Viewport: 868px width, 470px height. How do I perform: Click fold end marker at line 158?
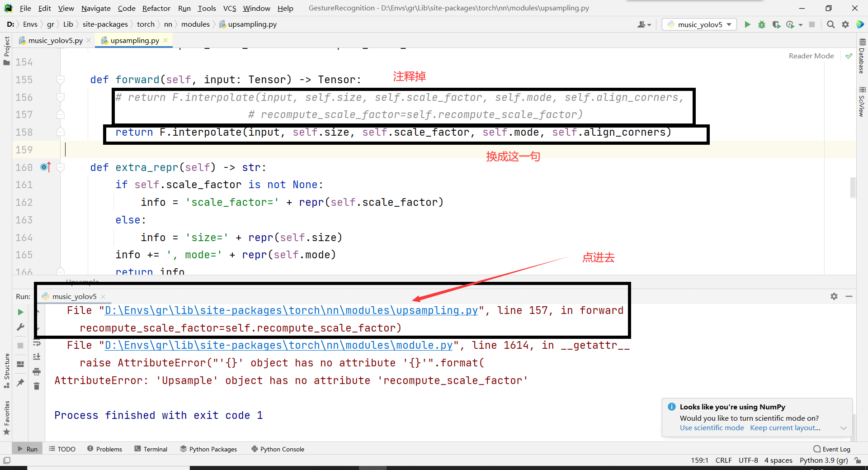[x=61, y=132]
